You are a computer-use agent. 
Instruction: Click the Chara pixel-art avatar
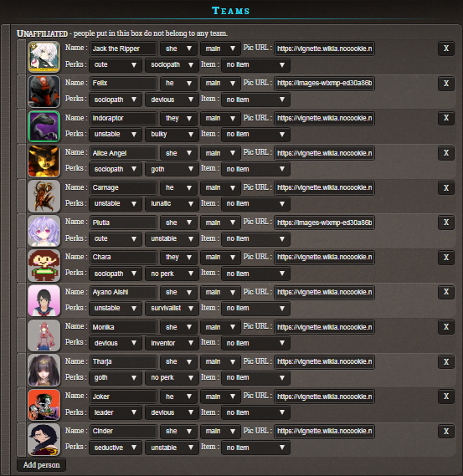[x=44, y=265]
